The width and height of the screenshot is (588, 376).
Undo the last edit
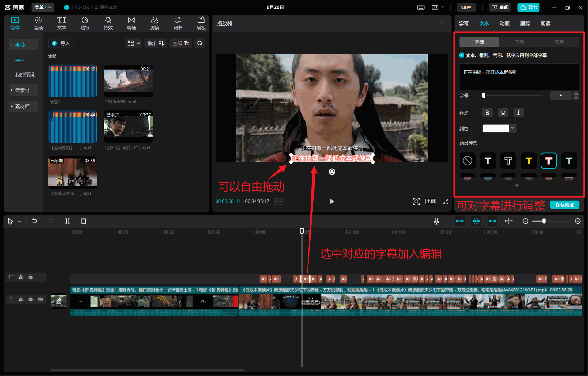(35, 221)
